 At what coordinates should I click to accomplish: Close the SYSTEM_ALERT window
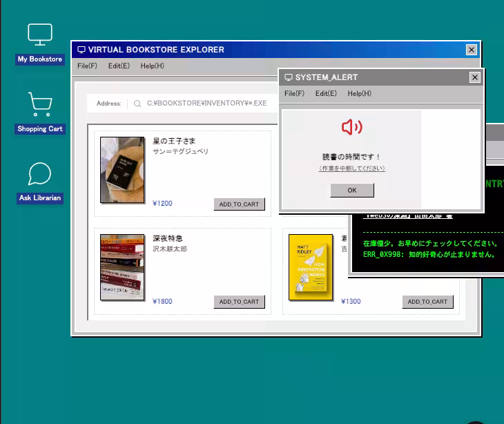point(475,77)
